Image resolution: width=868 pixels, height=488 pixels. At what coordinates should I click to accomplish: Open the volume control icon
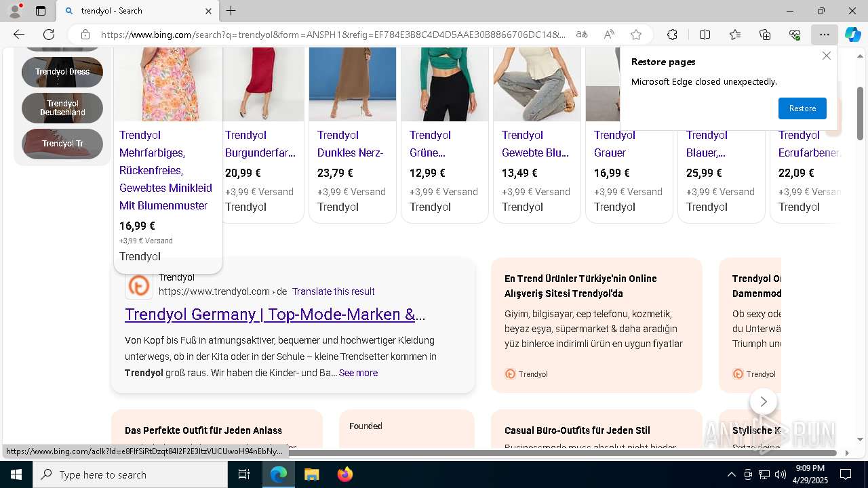click(781, 474)
